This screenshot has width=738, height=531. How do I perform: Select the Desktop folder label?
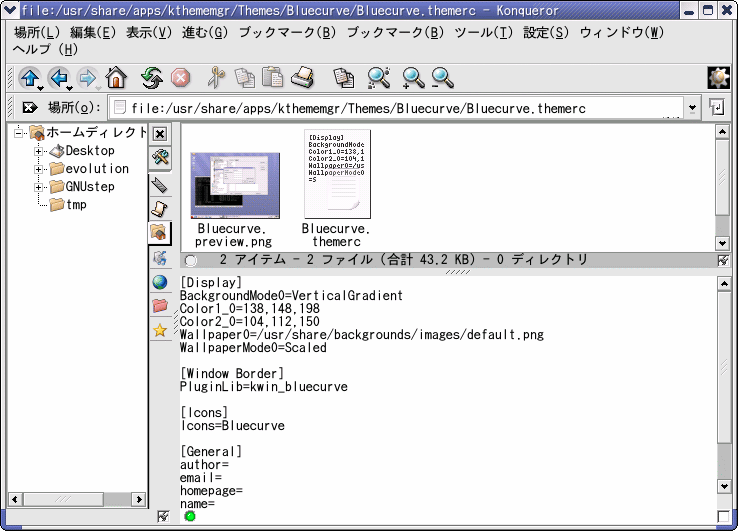tap(90, 151)
